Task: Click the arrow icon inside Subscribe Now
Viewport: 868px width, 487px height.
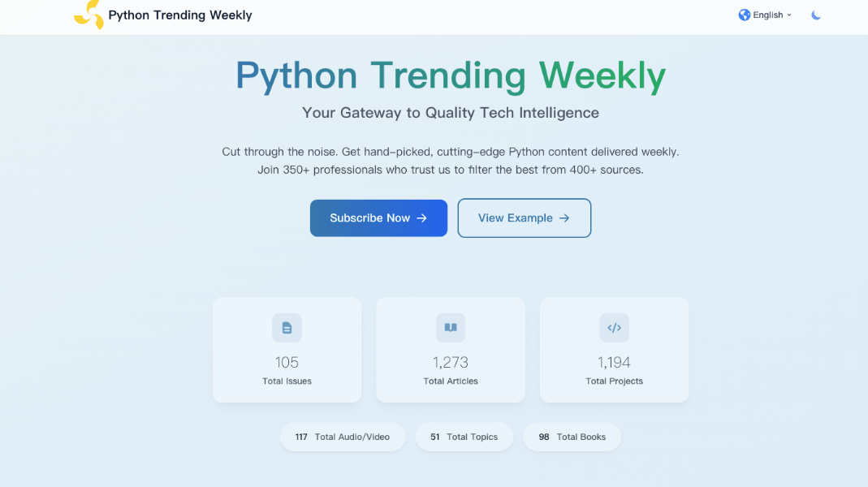Action: tap(421, 218)
